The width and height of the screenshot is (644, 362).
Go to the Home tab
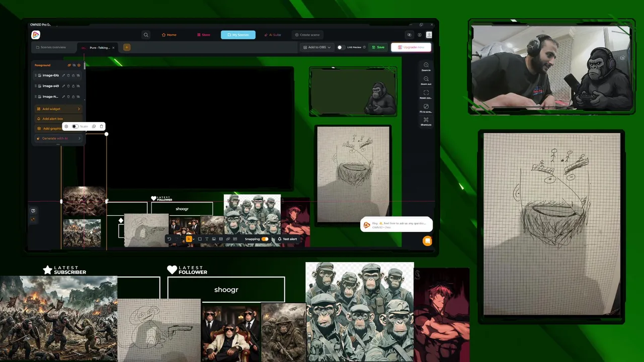tap(169, 35)
